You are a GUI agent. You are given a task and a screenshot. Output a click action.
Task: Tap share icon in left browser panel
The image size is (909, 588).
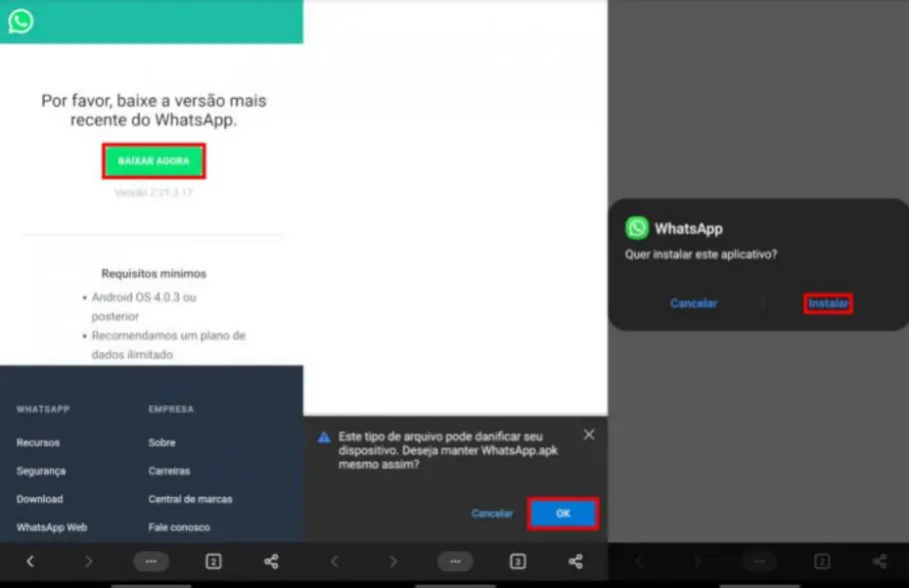272,561
